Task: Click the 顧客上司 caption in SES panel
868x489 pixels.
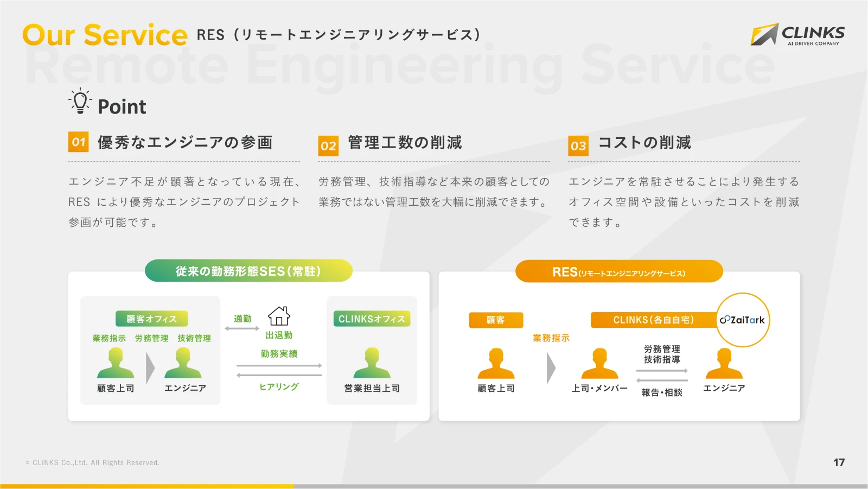Action: [116, 388]
